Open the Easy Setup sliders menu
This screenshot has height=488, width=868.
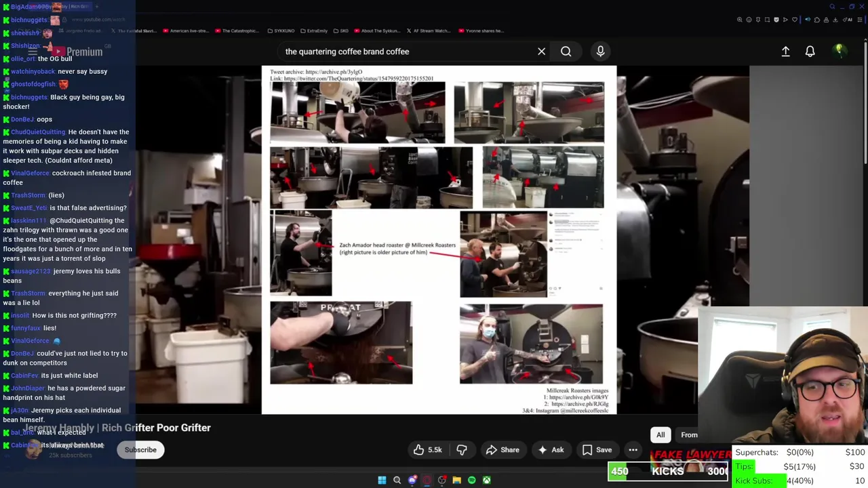click(x=860, y=20)
